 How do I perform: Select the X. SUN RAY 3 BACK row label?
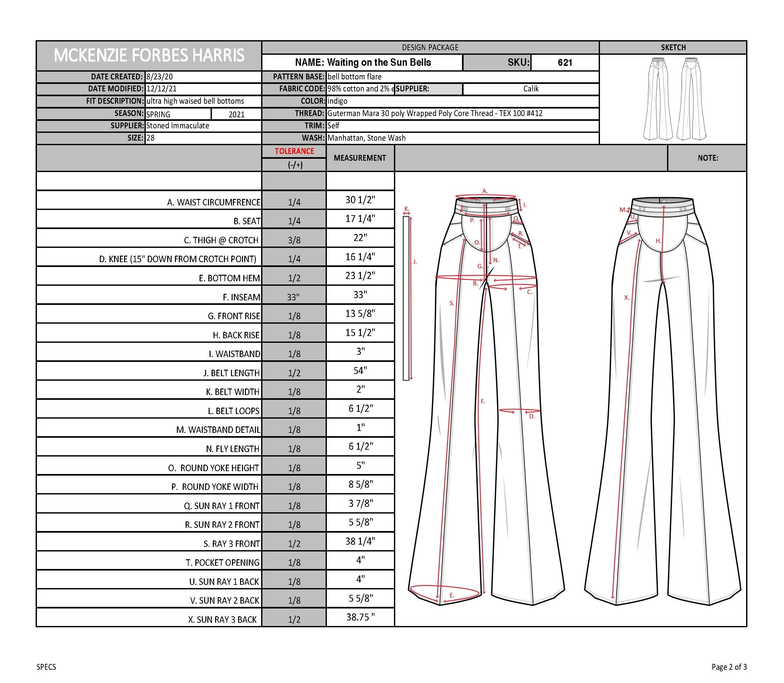pos(222,619)
